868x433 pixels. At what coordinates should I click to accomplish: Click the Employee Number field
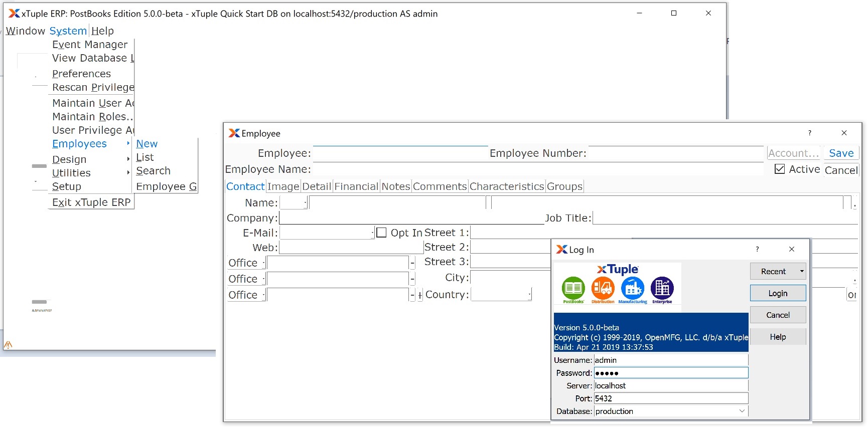676,153
